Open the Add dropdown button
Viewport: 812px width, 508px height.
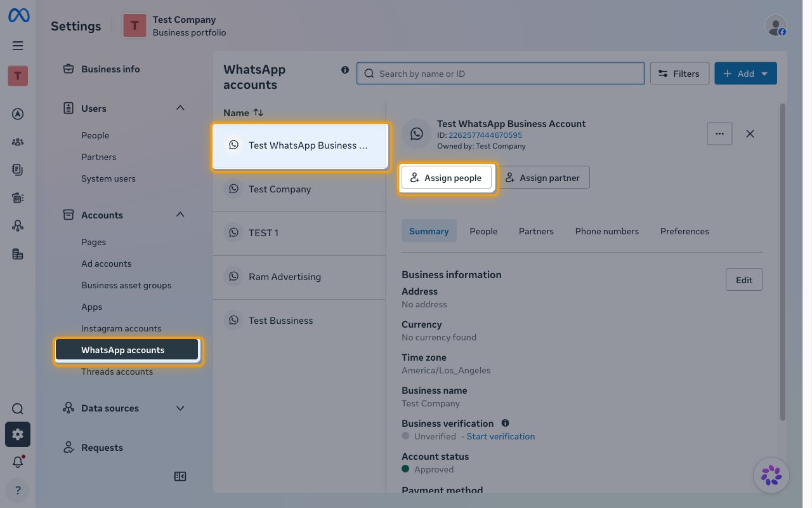click(745, 74)
